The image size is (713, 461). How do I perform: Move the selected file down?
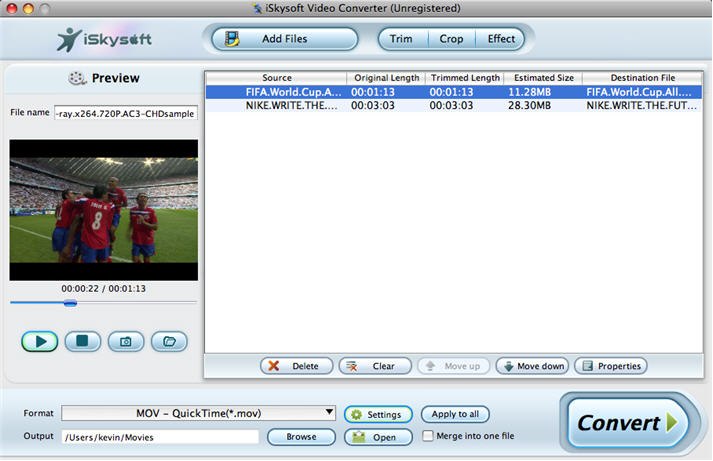coord(532,366)
